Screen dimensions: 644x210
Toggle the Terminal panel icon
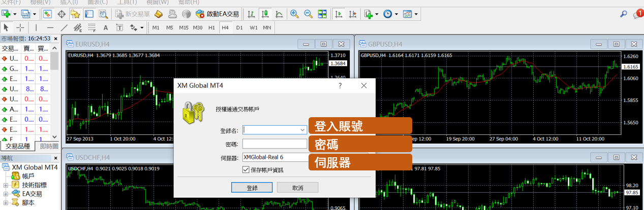(x=89, y=14)
